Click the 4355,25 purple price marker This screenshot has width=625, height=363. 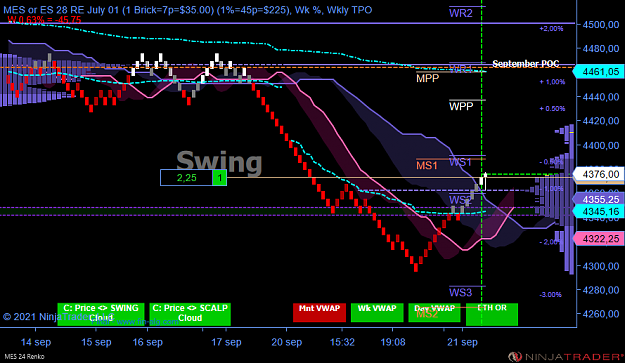(x=598, y=199)
